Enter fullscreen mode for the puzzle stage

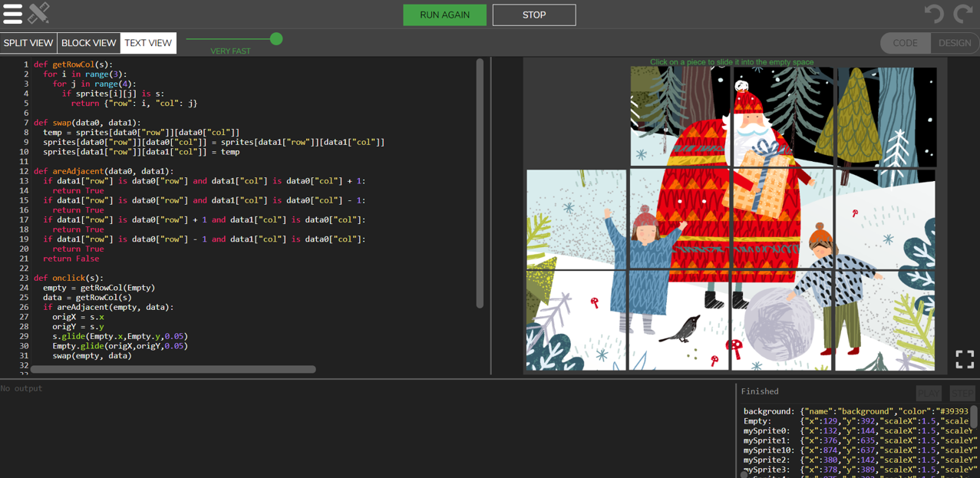[965, 358]
